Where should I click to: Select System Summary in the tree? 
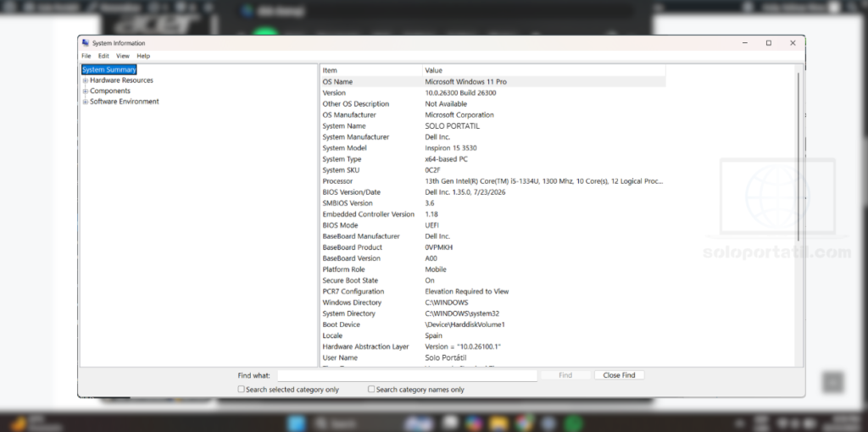(109, 69)
